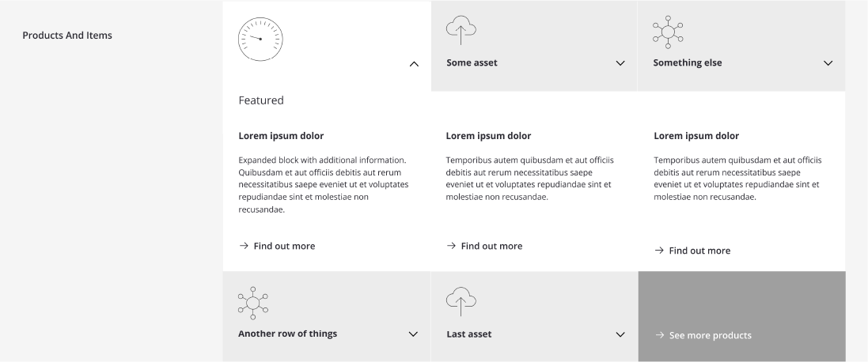The width and height of the screenshot is (868, 362).
Task: Click the speedometer gauge icon
Action: (x=261, y=40)
